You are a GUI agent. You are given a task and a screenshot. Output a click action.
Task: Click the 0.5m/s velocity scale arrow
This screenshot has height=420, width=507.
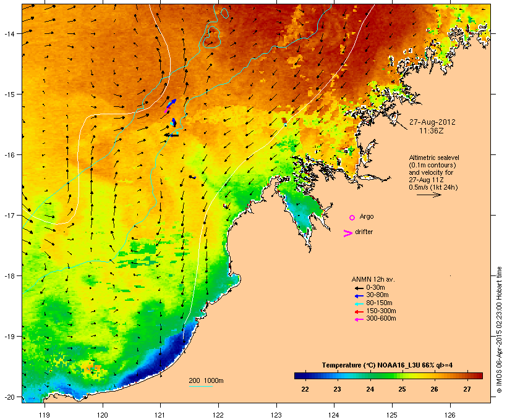[x=428, y=195]
